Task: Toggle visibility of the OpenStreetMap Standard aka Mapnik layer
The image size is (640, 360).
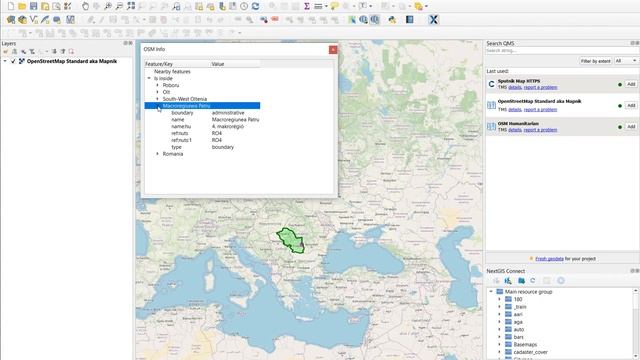Action: (13, 61)
